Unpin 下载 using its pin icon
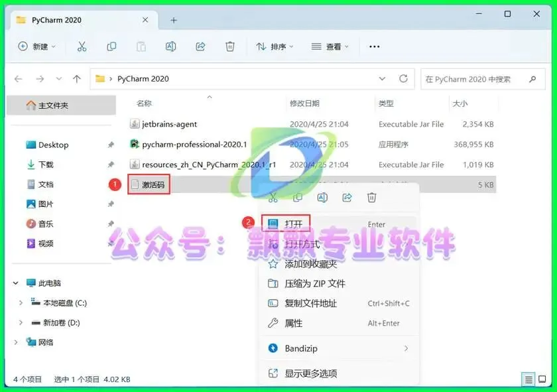This screenshot has height=392, width=557. pyautogui.click(x=111, y=164)
